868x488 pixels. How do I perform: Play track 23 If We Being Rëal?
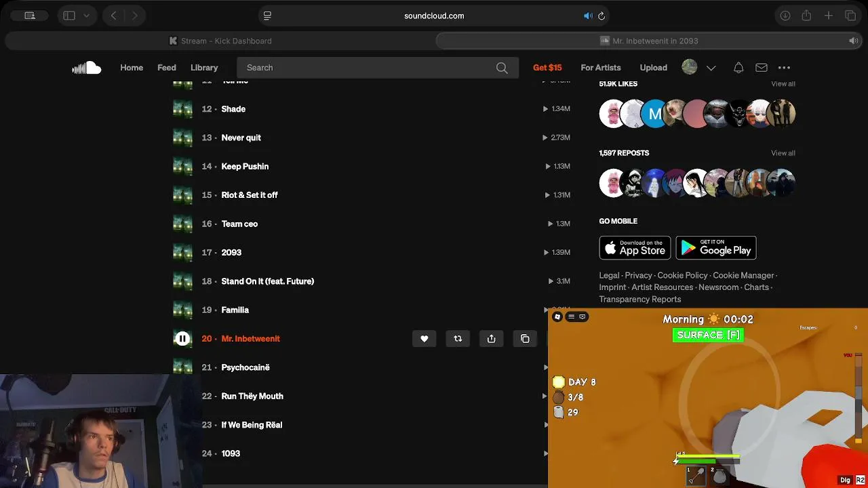click(x=252, y=425)
